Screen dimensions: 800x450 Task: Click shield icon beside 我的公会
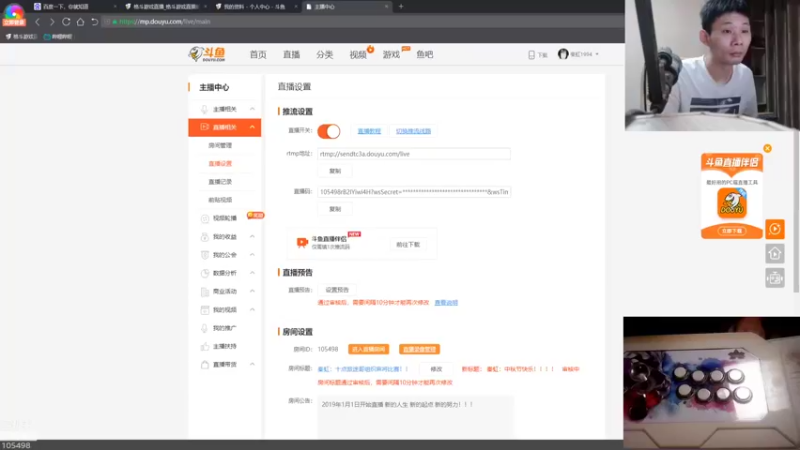click(x=205, y=255)
